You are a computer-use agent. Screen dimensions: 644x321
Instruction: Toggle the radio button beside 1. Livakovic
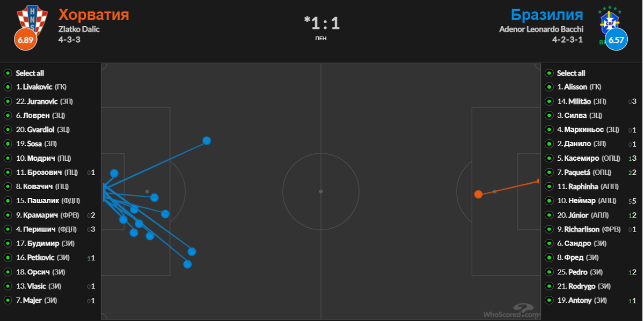point(8,87)
